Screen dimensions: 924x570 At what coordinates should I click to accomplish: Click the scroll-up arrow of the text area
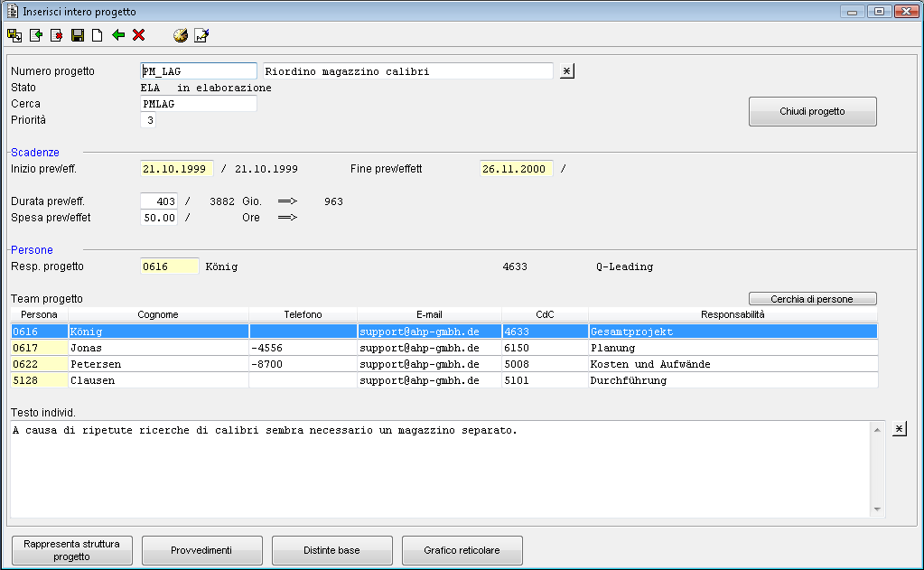[x=877, y=430]
